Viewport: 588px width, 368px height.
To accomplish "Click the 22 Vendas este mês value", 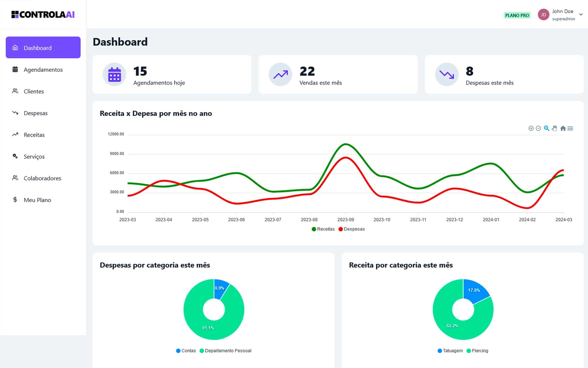I will pyautogui.click(x=307, y=71).
